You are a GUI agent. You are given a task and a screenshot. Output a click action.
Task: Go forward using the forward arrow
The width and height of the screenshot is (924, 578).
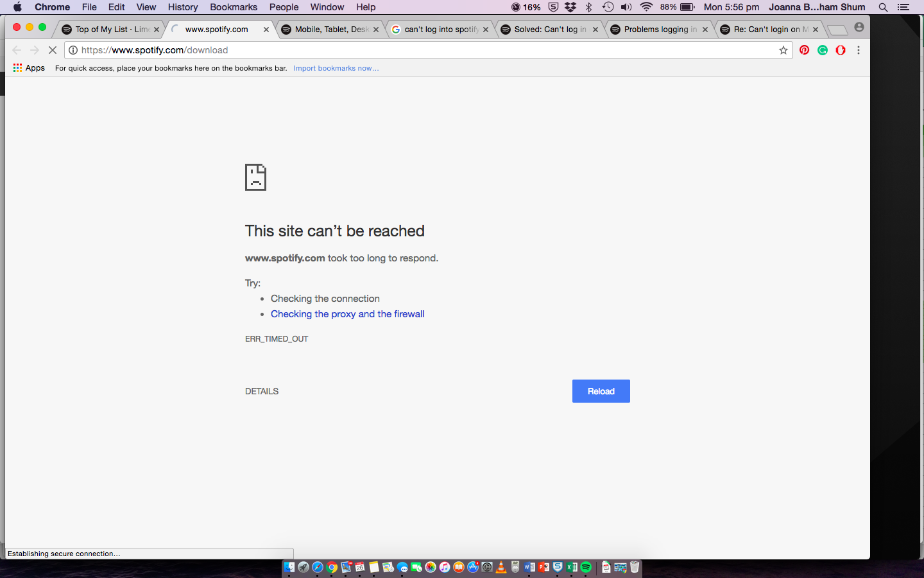(x=35, y=50)
